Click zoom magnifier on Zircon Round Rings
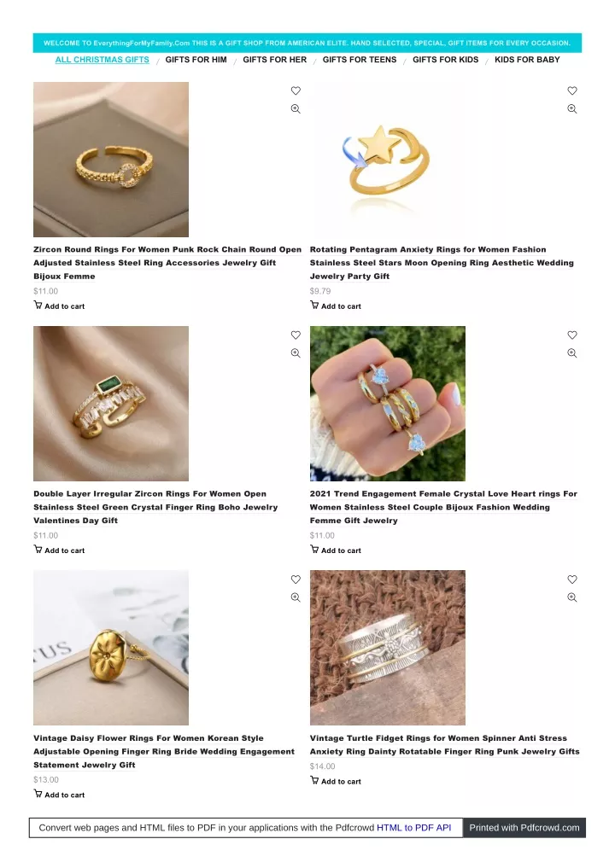615x868 pixels. pyautogui.click(x=296, y=109)
